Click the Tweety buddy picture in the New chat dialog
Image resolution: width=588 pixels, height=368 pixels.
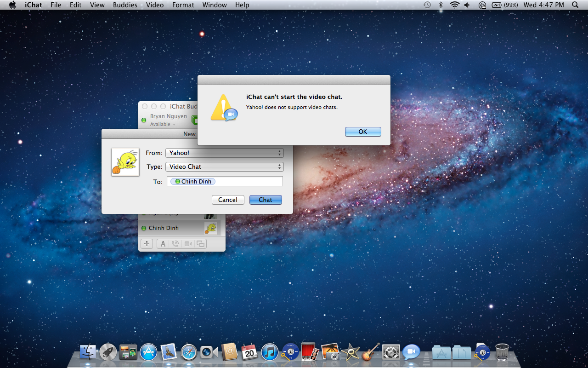pyautogui.click(x=125, y=162)
